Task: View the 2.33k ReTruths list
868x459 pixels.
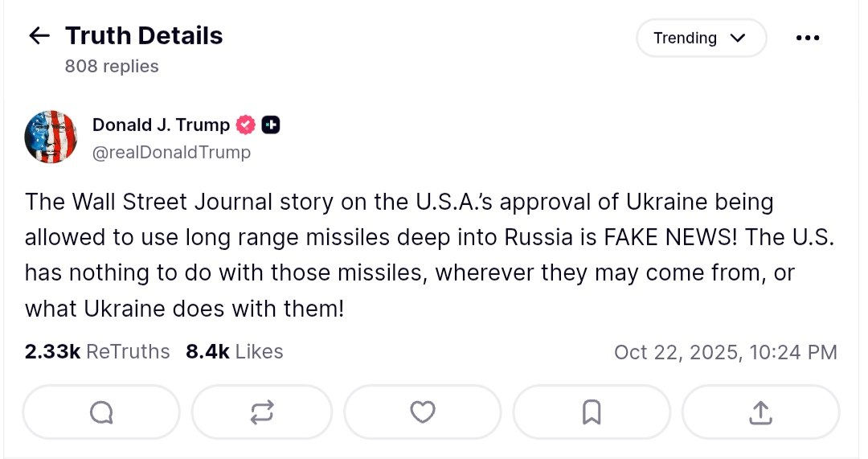Action: coord(97,351)
